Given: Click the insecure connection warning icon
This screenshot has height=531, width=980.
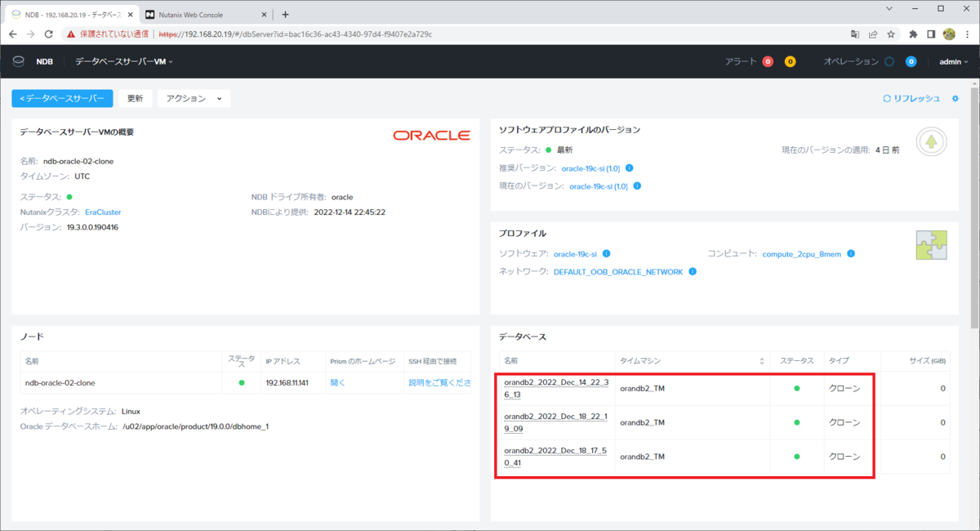Looking at the screenshot, I should point(71,34).
